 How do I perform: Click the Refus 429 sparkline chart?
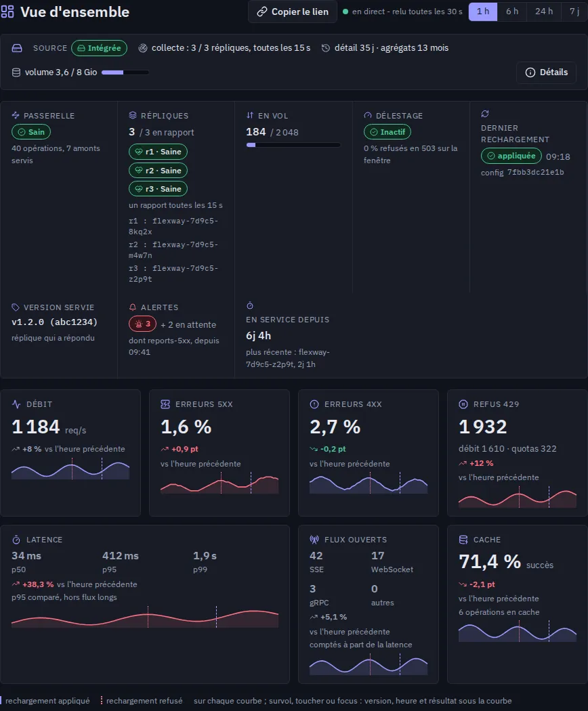[518, 497]
